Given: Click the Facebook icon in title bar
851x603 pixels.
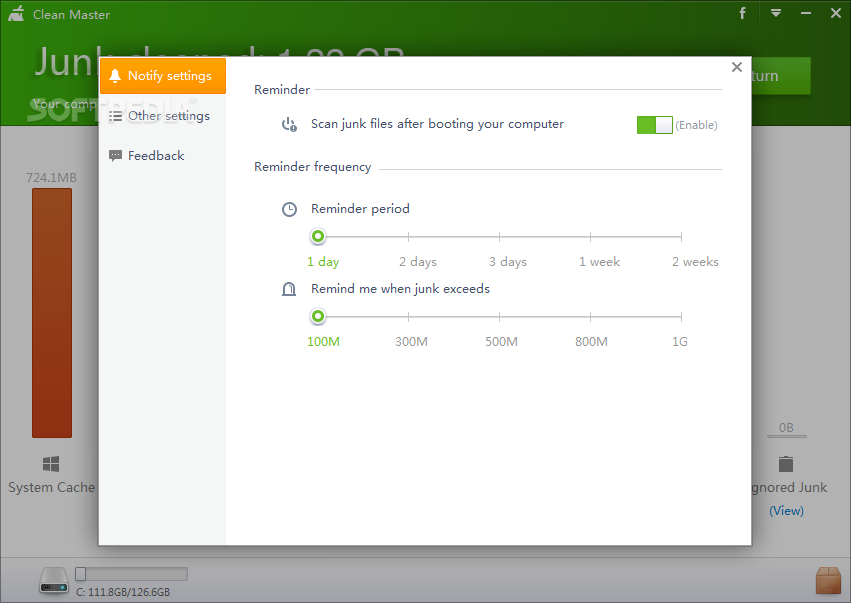Looking at the screenshot, I should [x=742, y=13].
